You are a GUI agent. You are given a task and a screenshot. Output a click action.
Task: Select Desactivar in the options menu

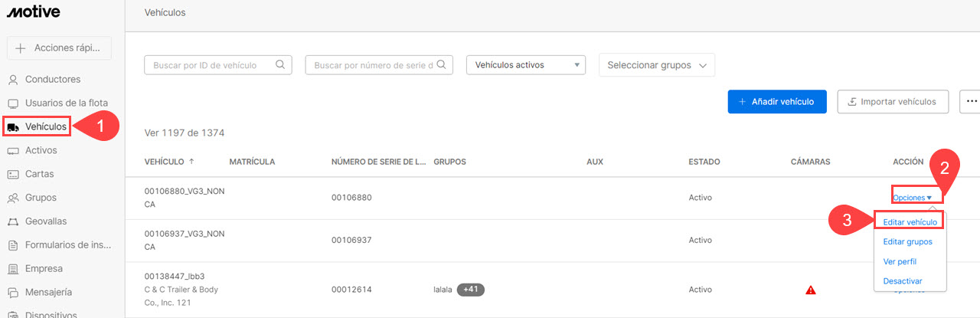[902, 281]
